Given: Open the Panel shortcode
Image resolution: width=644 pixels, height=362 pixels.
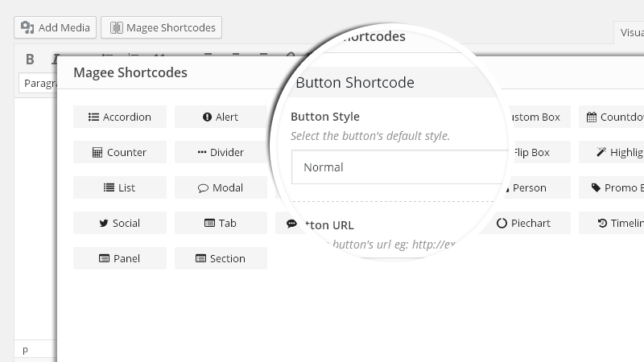Looking at the screenshot, I should (120, 258).
